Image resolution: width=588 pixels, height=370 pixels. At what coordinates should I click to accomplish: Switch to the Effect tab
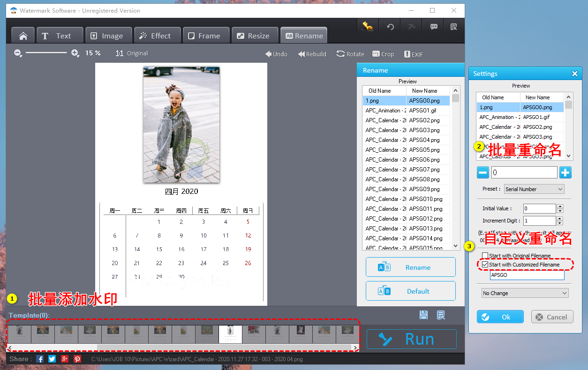158,36
